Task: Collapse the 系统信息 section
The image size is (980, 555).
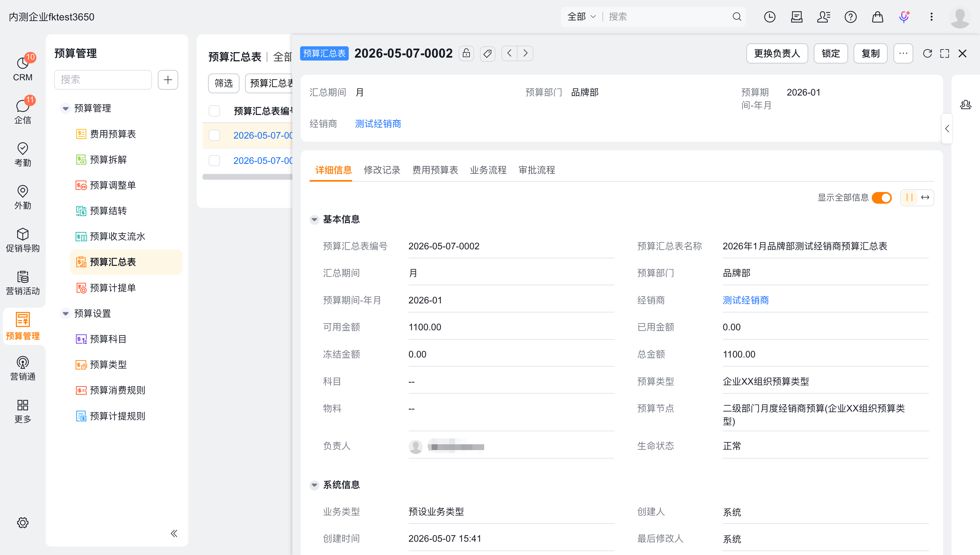Action: (x=314, y=485)
